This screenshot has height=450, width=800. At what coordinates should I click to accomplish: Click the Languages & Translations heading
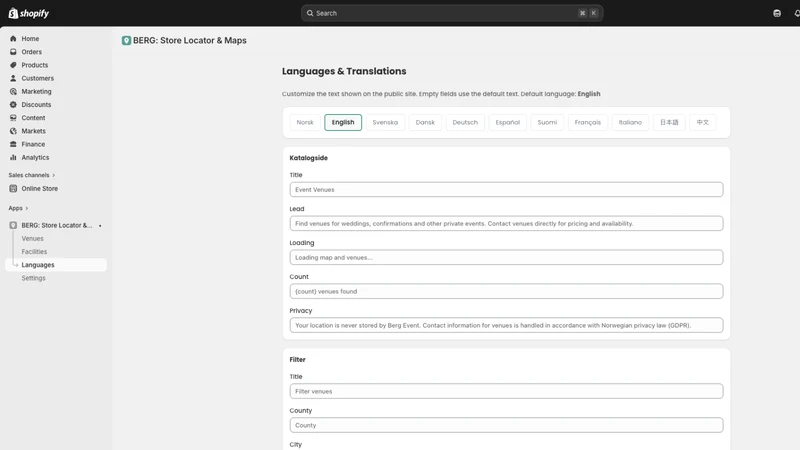(344, 71)
